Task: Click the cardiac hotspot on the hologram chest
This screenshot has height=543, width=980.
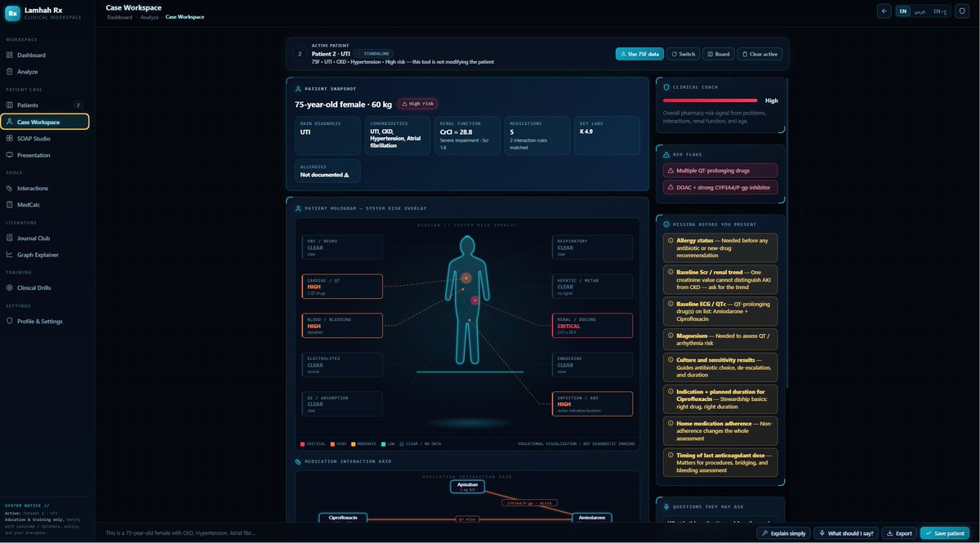Action: pos(466,278)
